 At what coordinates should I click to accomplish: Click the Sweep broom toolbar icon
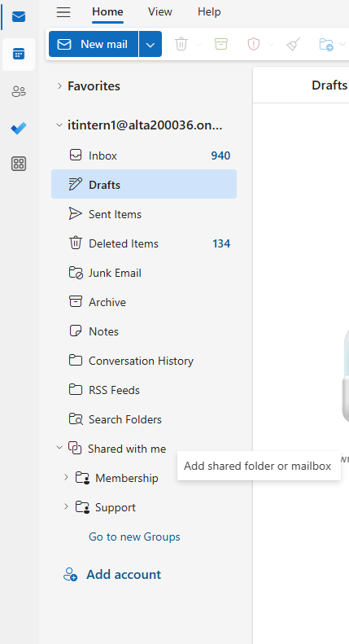tap(294, 44)
